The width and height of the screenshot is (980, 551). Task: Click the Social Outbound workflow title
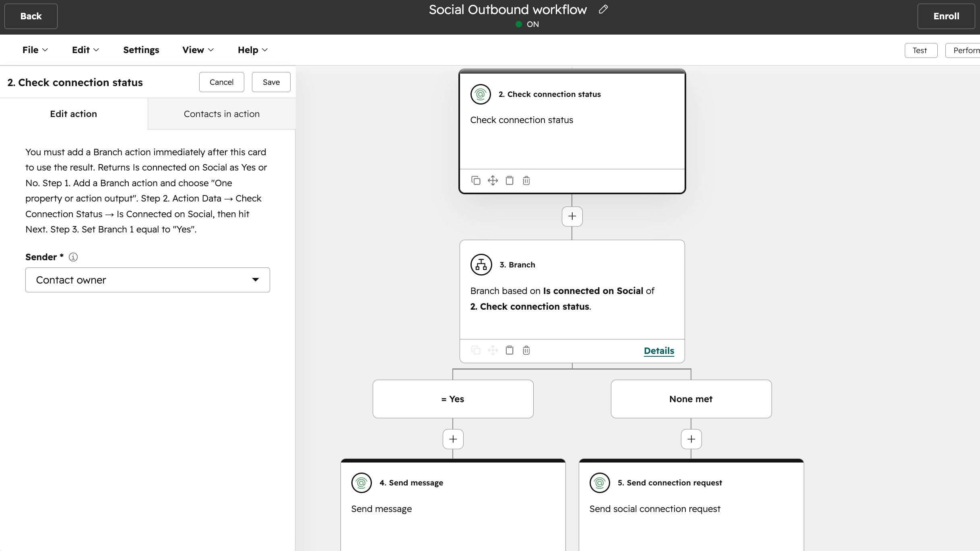(x=508, y=9)
